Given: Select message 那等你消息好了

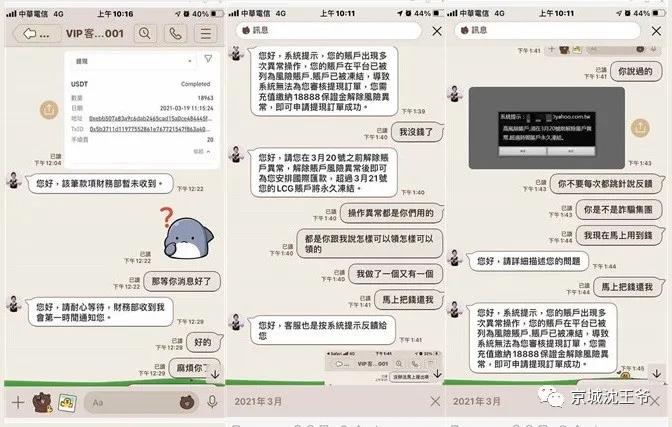Looking at the screenshot, I should pyautogui.click(x=182, y=281).
